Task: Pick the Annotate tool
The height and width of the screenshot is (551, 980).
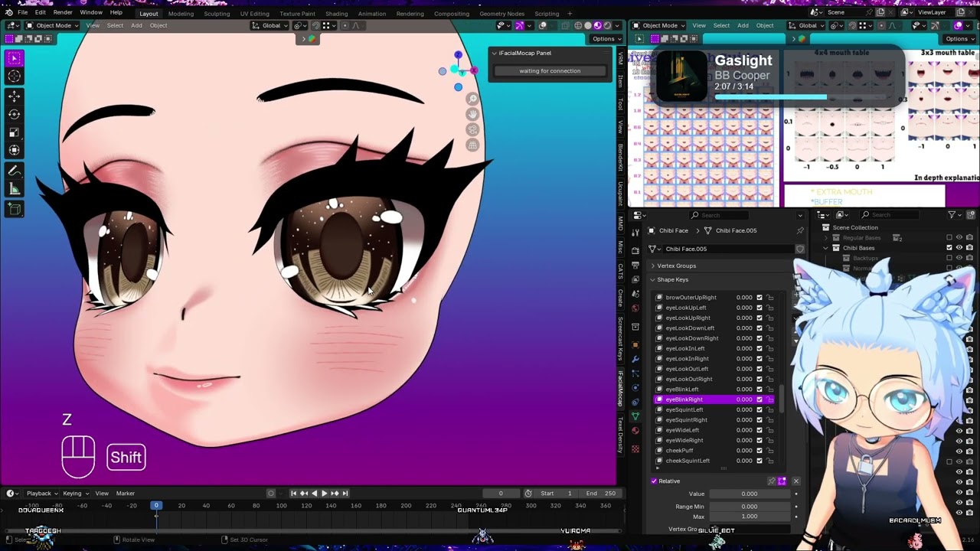Action: pyautogui.click(x=14, y=171)
